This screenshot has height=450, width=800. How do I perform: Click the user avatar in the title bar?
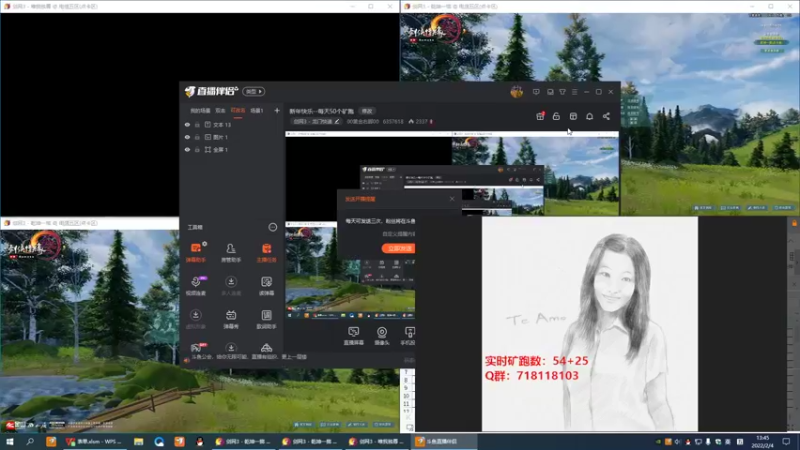pos(516,92)
